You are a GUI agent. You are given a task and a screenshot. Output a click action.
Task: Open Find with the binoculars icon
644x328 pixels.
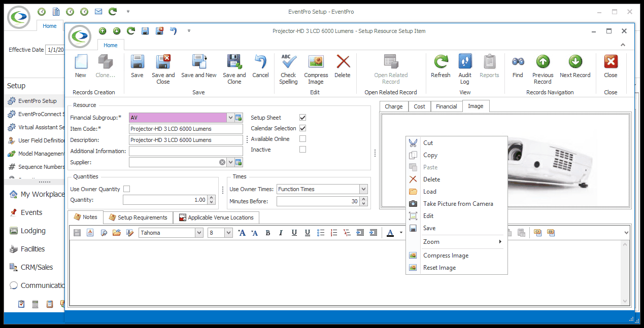tap(518, 62)
